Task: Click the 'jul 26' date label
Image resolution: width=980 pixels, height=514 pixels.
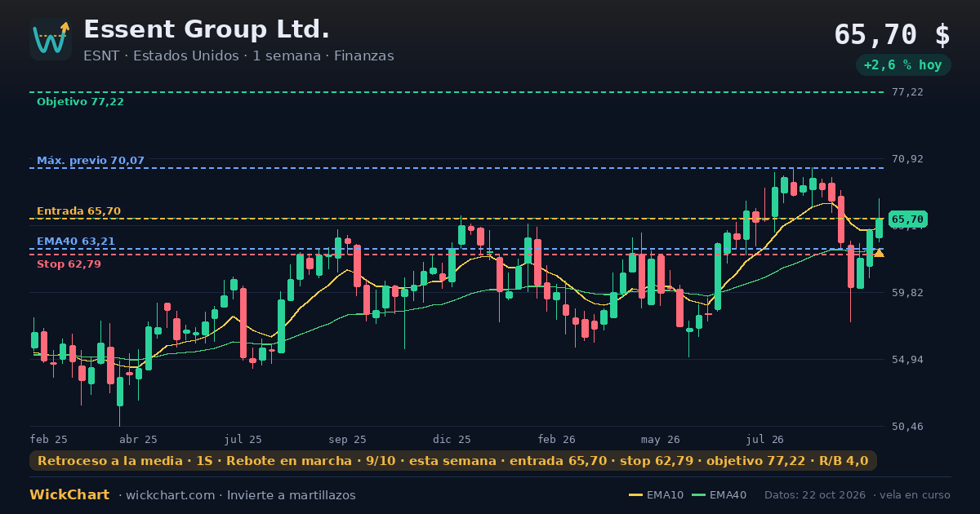Action: tap(765, 439)
